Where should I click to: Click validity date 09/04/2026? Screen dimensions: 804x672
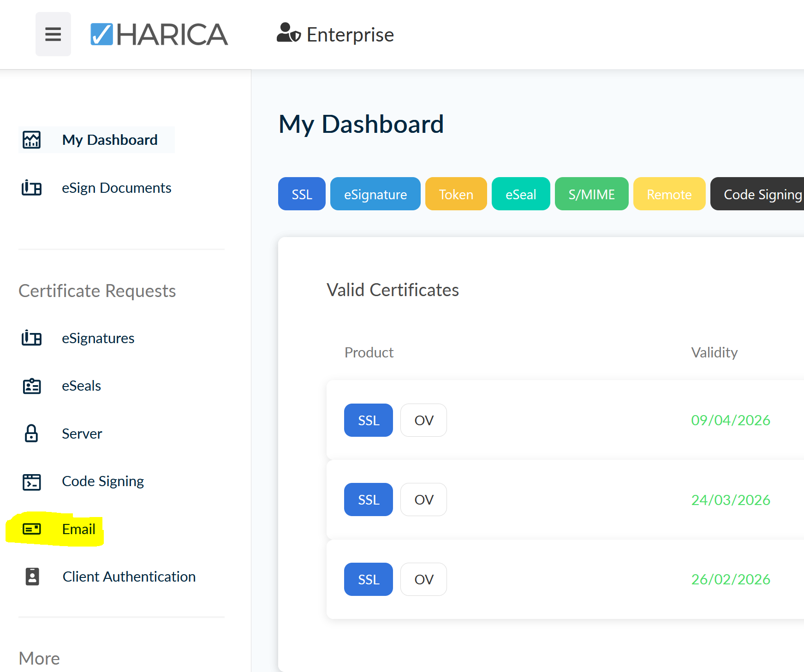731,420
